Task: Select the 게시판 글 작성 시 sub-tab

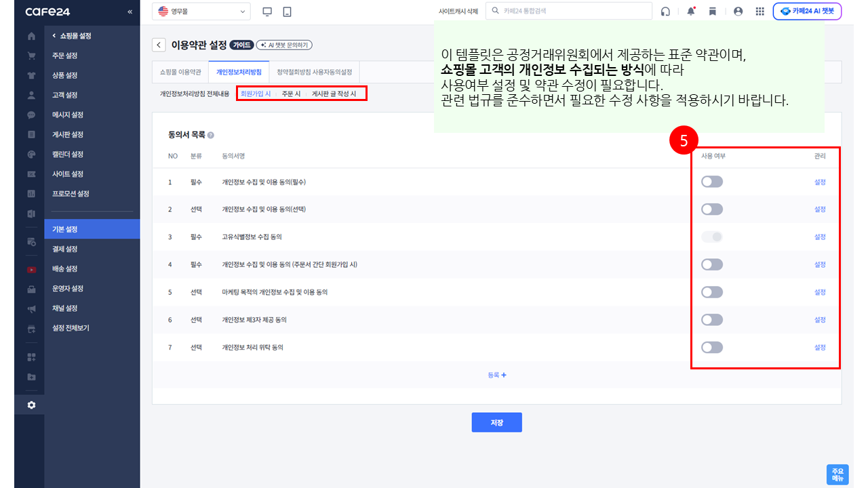Action: [x=334, y=94]
